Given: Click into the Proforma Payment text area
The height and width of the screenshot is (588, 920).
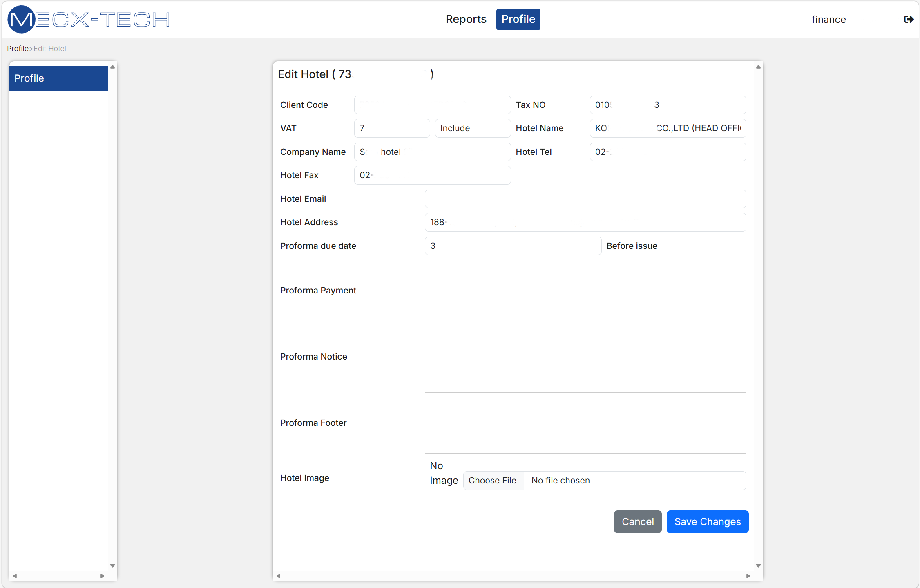Looking at the screenshot, I should click(x=585, y=291).
